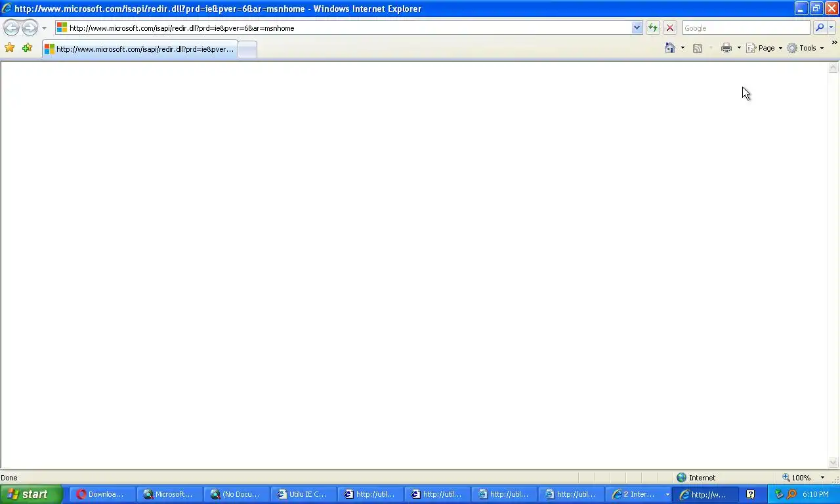The width and height of the screenshot is (840, 504).
Task: Run search with the magnifier button
Action: 820,28
